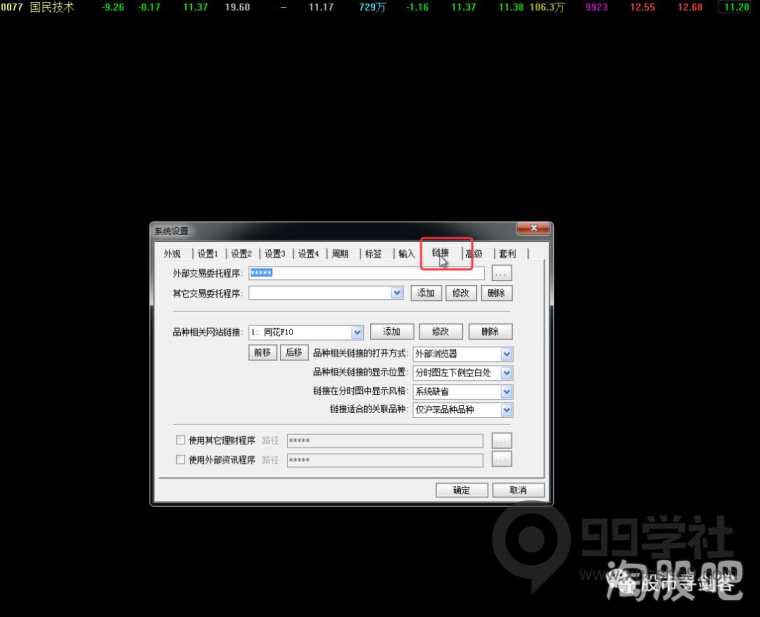Confirm settings with 确定 button
The width and height of the screenshot is (760, 617).
(x=461, y=490)
